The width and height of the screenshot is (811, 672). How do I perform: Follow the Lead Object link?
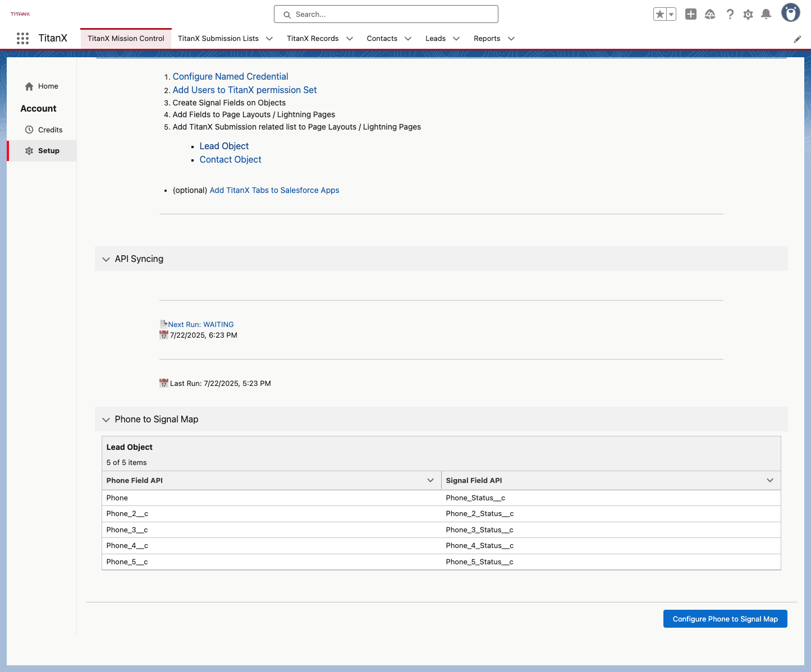coord(224,146)
